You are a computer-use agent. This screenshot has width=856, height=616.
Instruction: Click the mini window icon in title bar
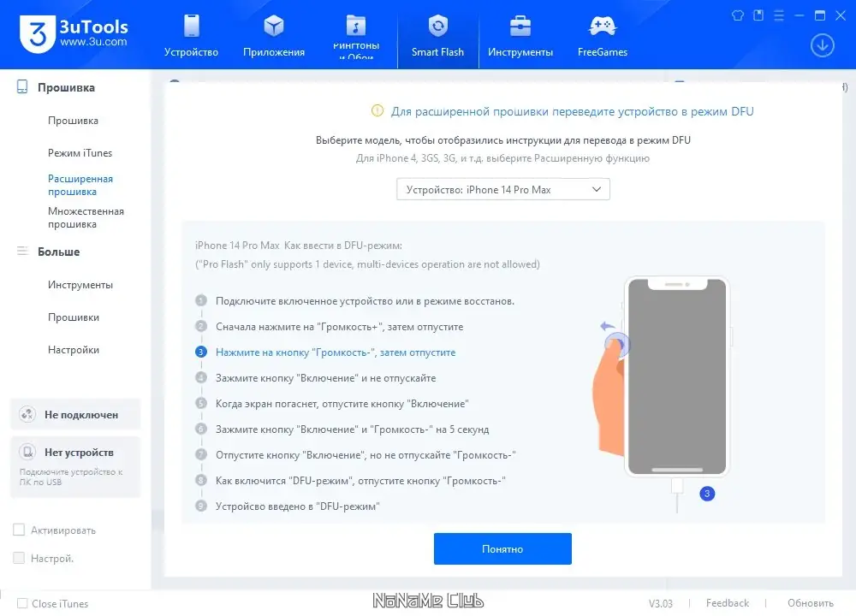point(758,15)
